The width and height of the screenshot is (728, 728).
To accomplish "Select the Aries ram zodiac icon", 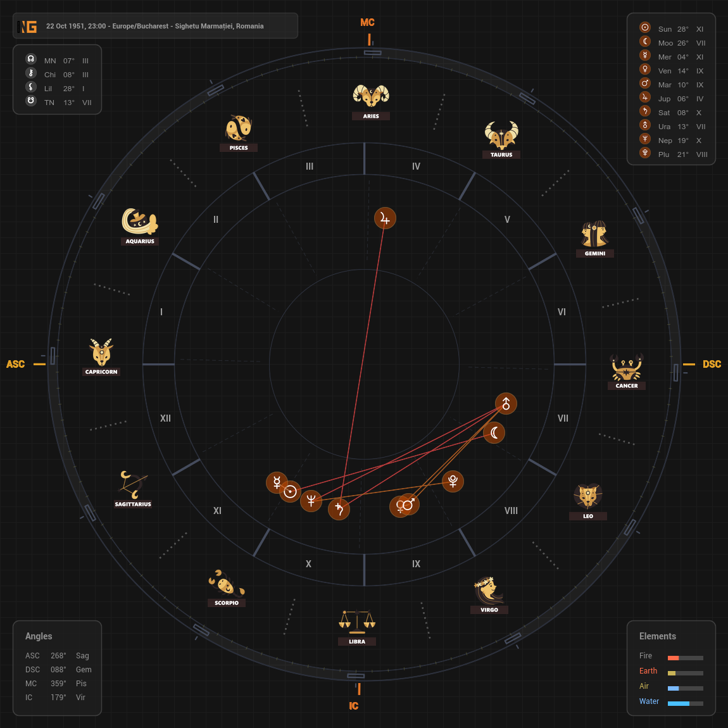I will pos(371,97).
